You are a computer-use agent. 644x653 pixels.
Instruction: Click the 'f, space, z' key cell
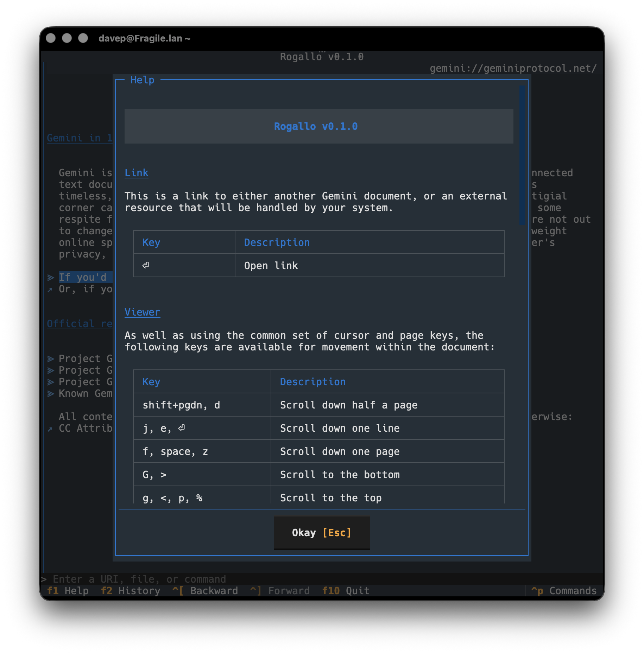(x=202, y=451)
